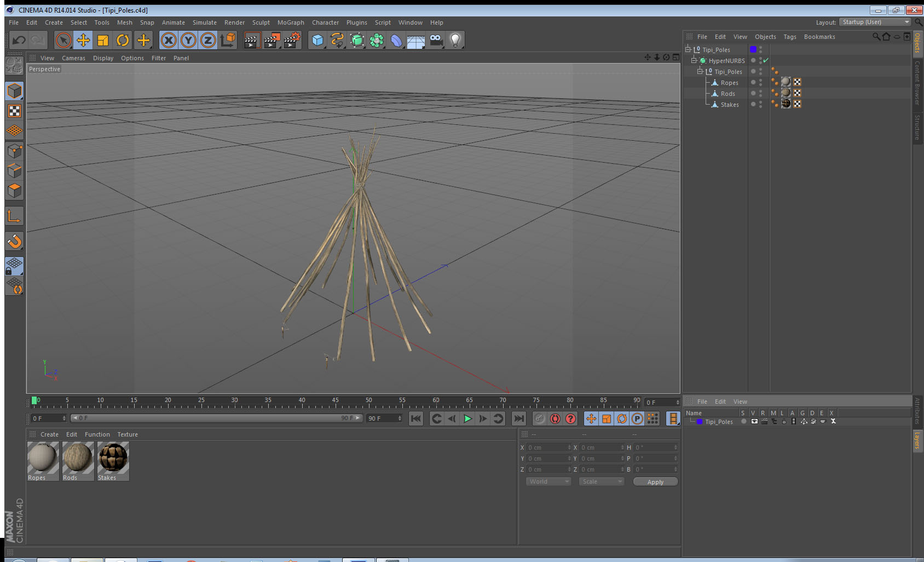Enable Points mode in left toolbar
Viewport: 924px width, 562px height.
pos(14,151)
